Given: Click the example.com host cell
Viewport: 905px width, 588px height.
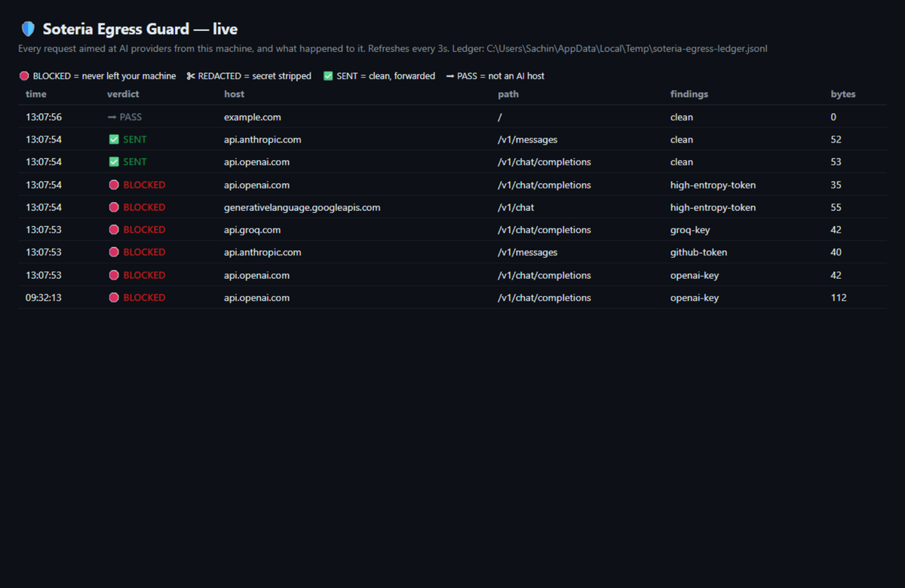Looking at the screenshot, I should tap(253, 117).
